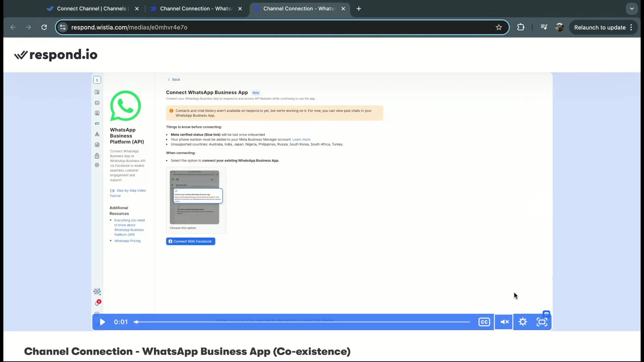The width and height of the screenshot is (644, 362).
Task: Click the respond.io logo
Action: 56,55
